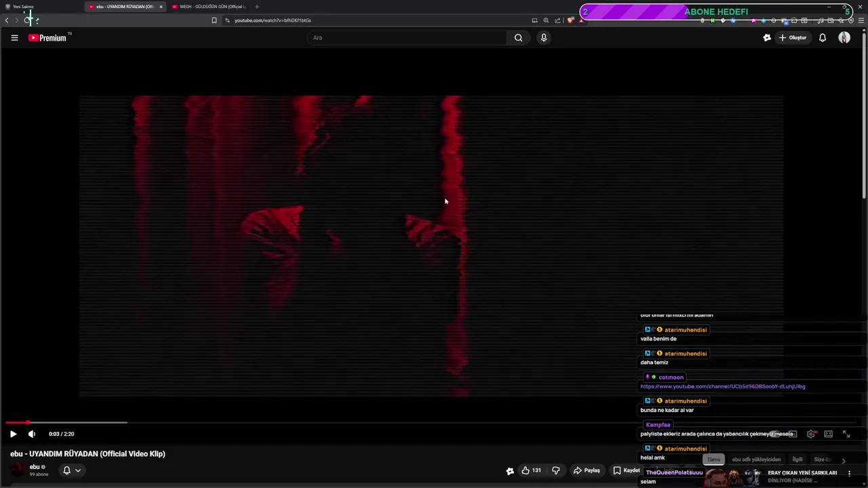This screenshot has height=488, width=868.
Task: Open ERAY ÇIKAN YENİ ŞARKILARI suggested video
Action: 802,473
